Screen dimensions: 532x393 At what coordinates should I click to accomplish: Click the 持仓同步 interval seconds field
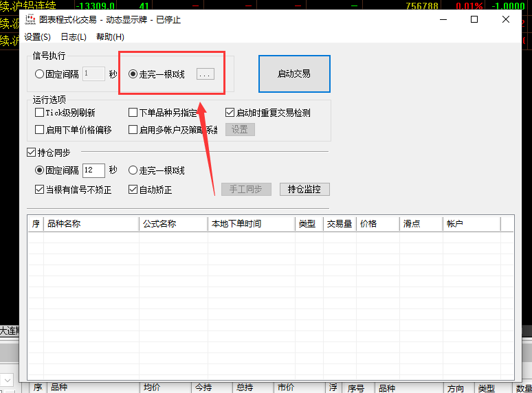[x=93, y=170]
